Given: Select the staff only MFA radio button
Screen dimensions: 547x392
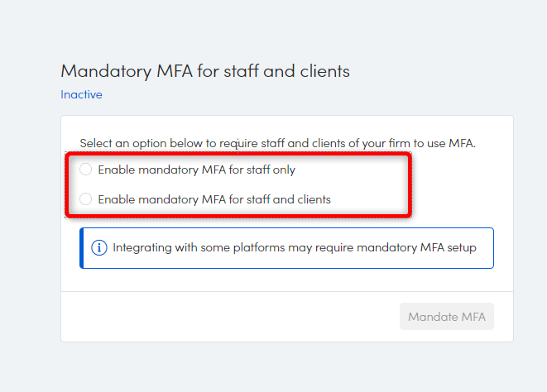Looking at the screenshot, I should click(x=86, y=170).
